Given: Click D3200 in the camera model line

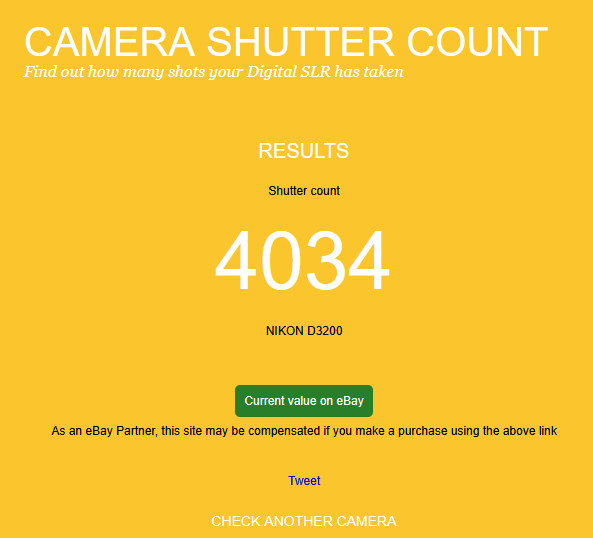Looking at the screenshot, I should 324,331.
